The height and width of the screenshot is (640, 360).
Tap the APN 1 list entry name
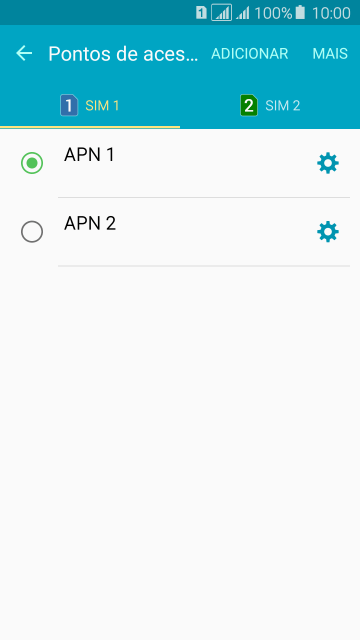pyautogui.click(x=89, y=155)
